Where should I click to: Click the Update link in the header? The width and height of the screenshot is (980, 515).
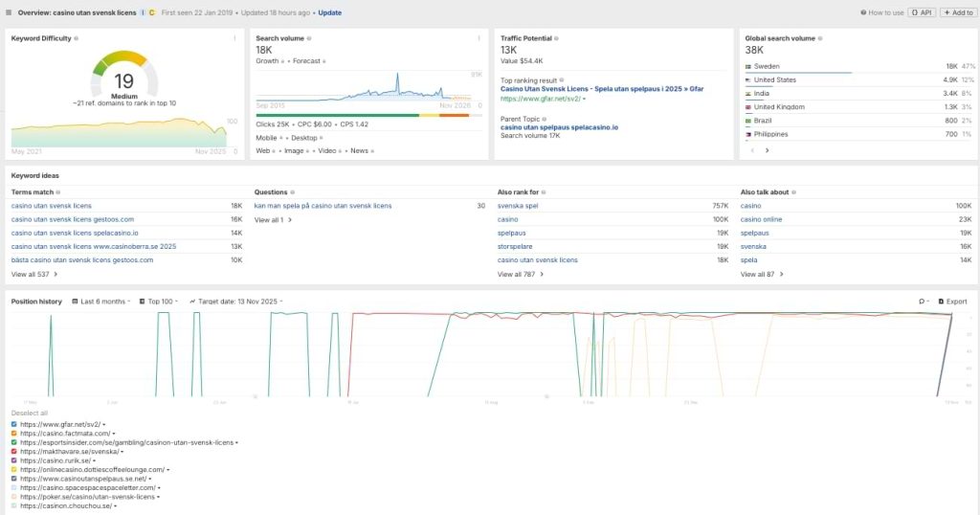point(329,12)
